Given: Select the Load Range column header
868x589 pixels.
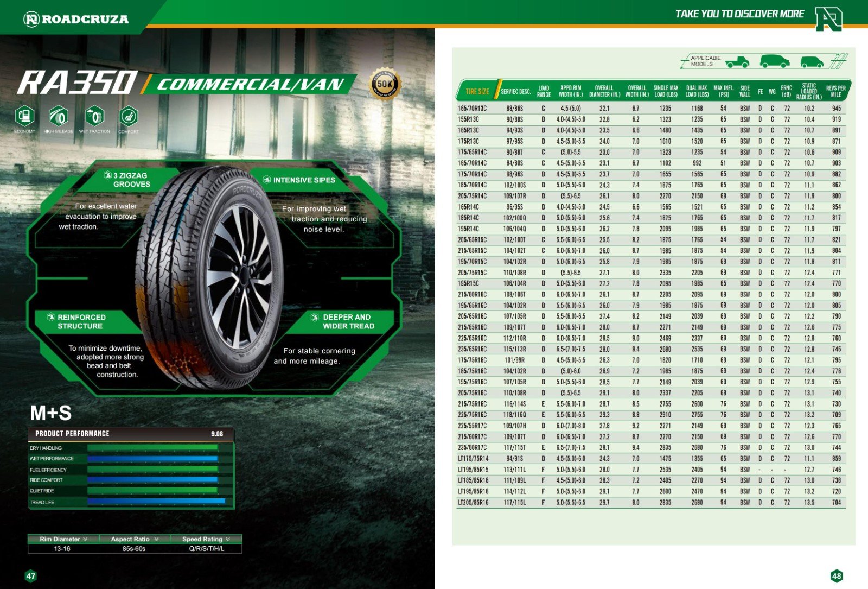Looking at the screenshot, I should coord(544,91).
